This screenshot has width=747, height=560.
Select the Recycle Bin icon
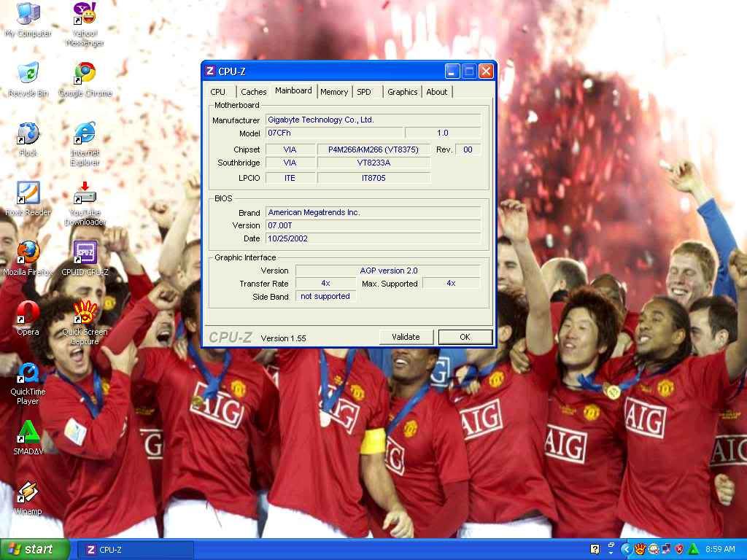[x=28, y=79]
